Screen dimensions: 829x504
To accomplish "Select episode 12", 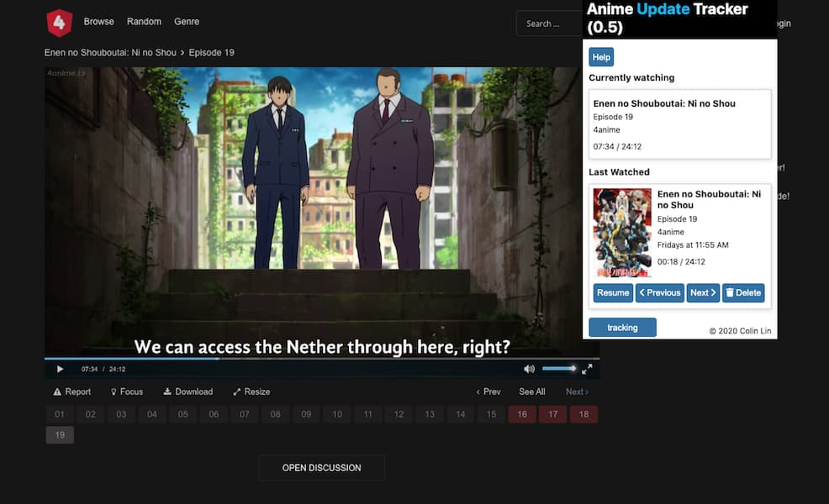I will pyautogui.click(x=399, y=414).
